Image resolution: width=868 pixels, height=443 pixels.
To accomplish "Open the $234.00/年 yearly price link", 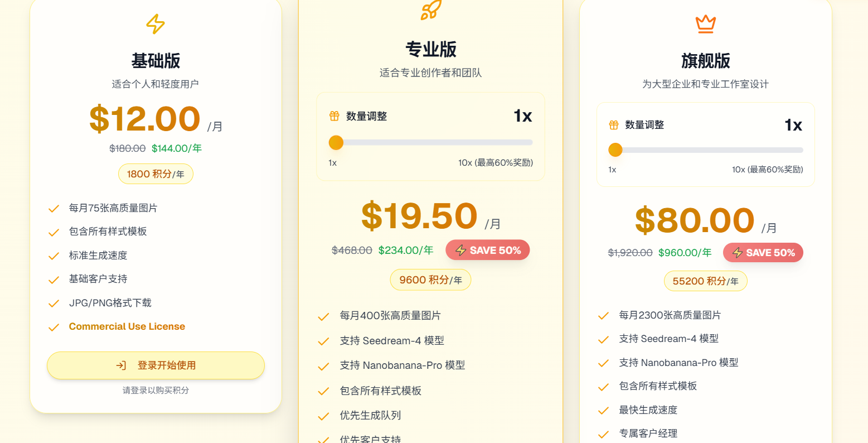I will point(405,250).
